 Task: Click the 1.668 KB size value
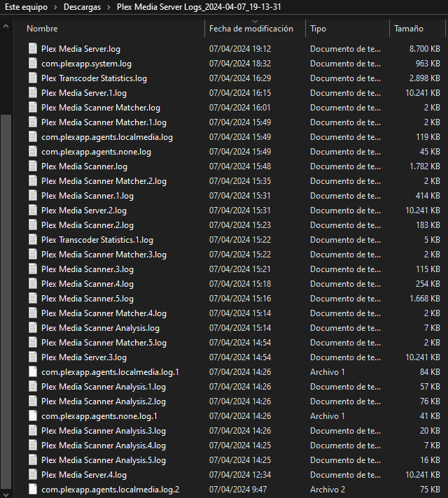coord(424,298)
